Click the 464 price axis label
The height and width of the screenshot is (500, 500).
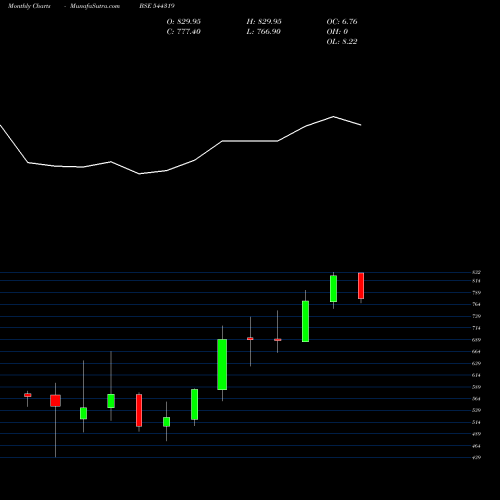(476, 446)
